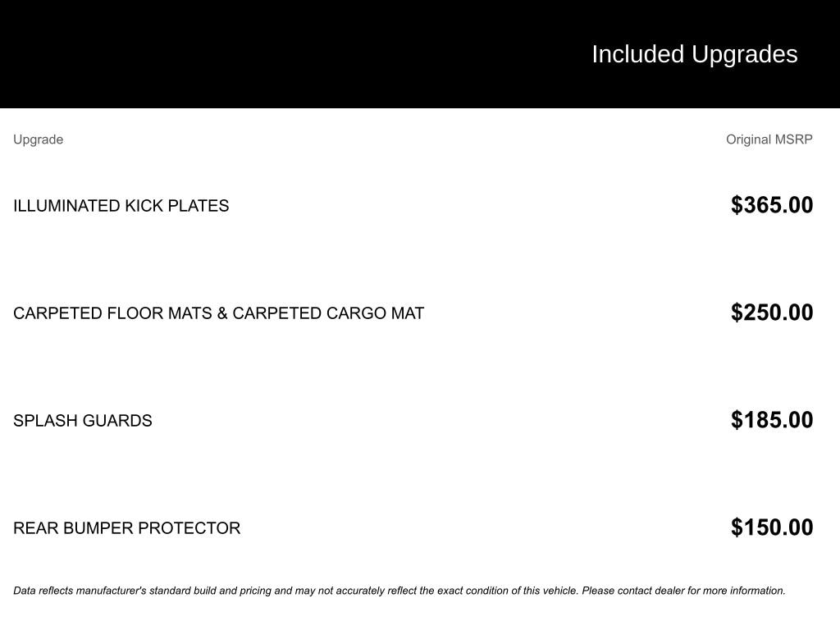Select the word "PROTECTOR"

(x=189, y=528)
